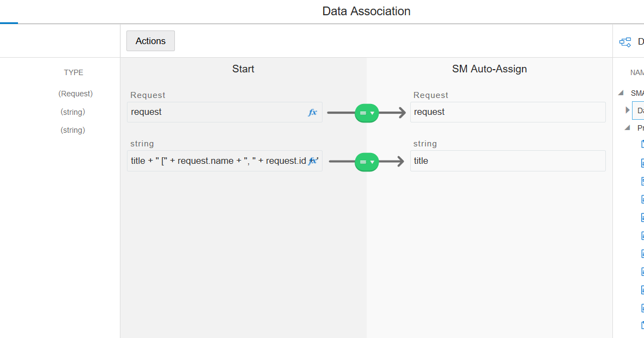Open the expression editor for the request mapping
The width and height of the screenshot is (644, 338).
click(313, 113)
